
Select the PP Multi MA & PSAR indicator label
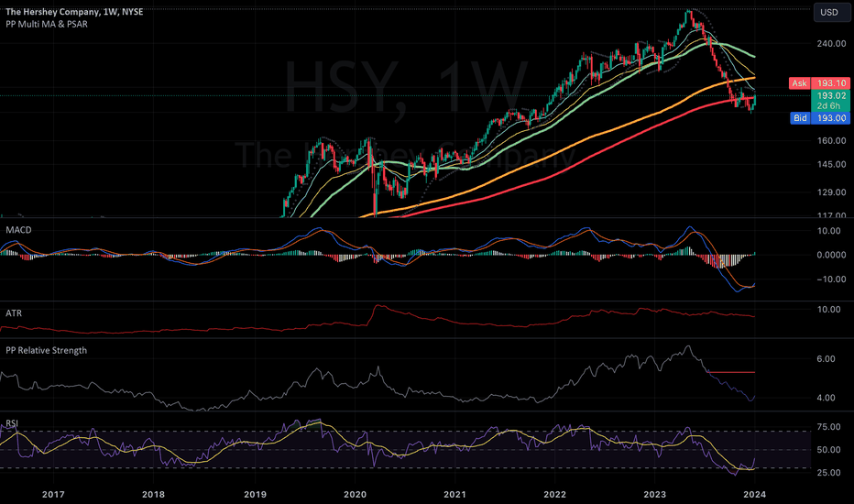(47, 24)
